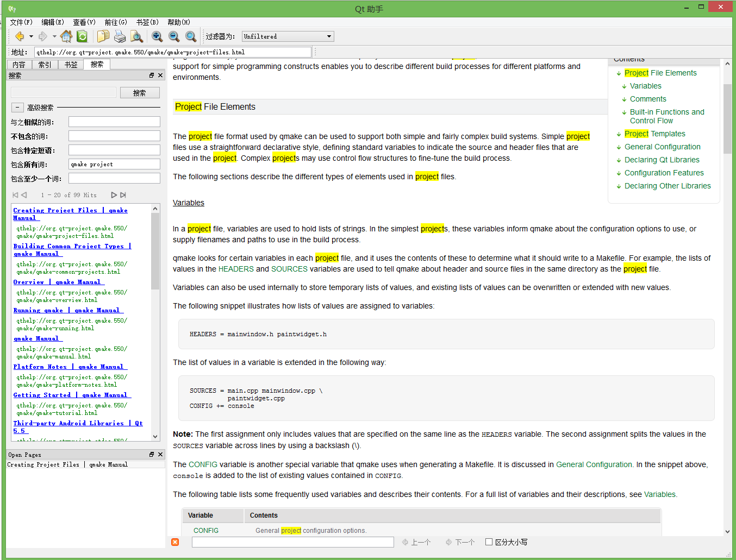Viewport: 736px width, 560px height.
Task: Close the 搜索 dock panel
Action: pyautogui.click(x=160, y=75)
